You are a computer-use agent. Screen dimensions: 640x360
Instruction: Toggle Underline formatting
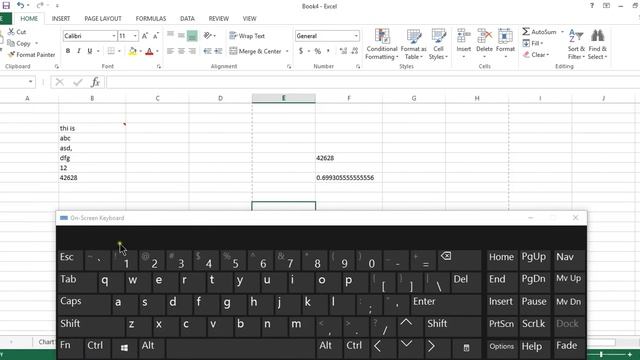[x=89, y=51]
